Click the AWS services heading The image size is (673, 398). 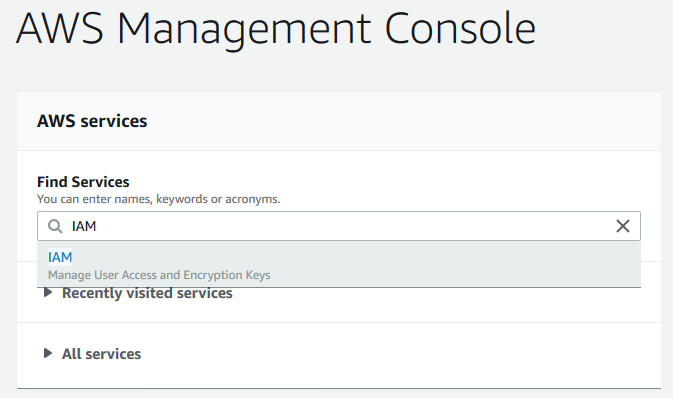[x=92, y=121]
